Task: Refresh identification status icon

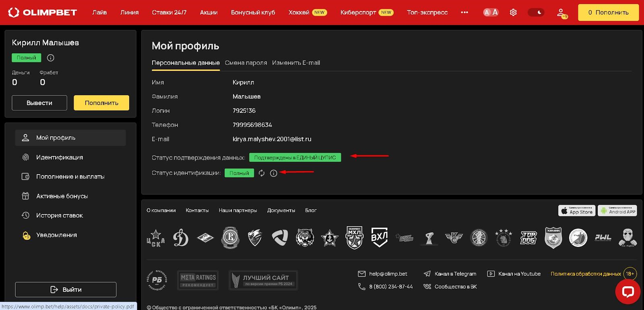Action: point(262,173)
